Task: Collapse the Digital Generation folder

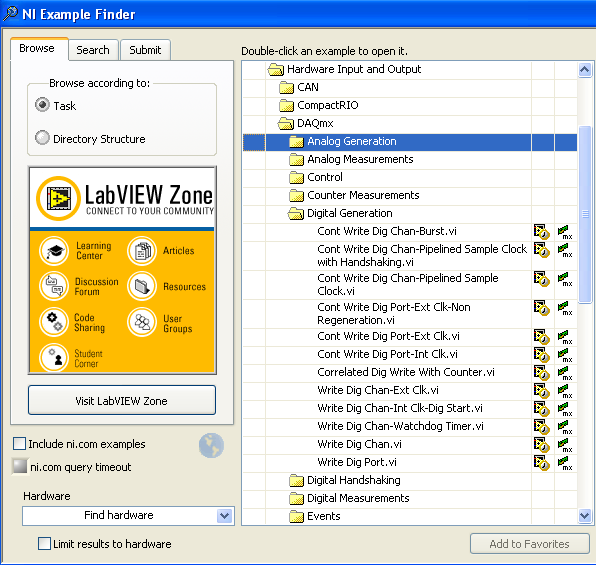Action: pyautogui.click(x=296, y=214)
